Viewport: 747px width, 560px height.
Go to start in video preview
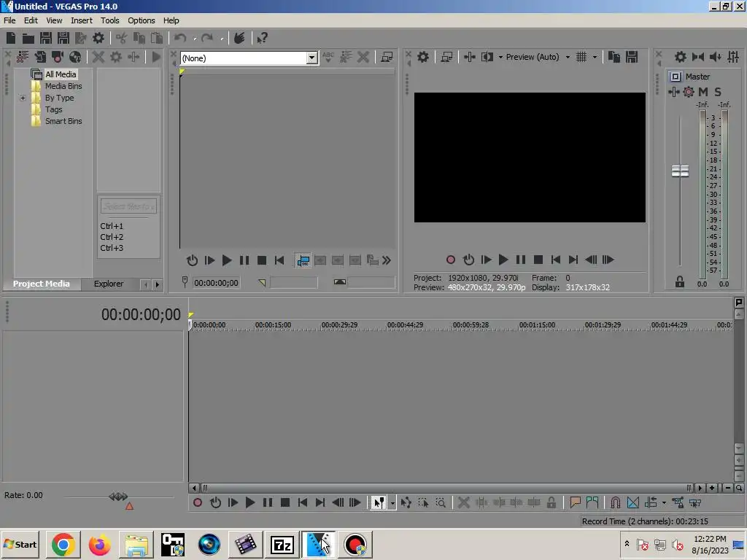[x=555, y=260]
